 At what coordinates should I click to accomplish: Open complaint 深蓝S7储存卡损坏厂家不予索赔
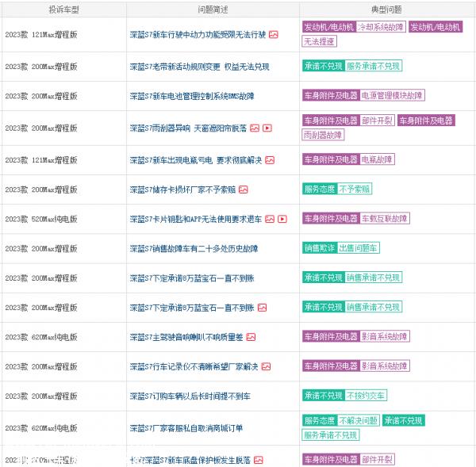point(182,189)
